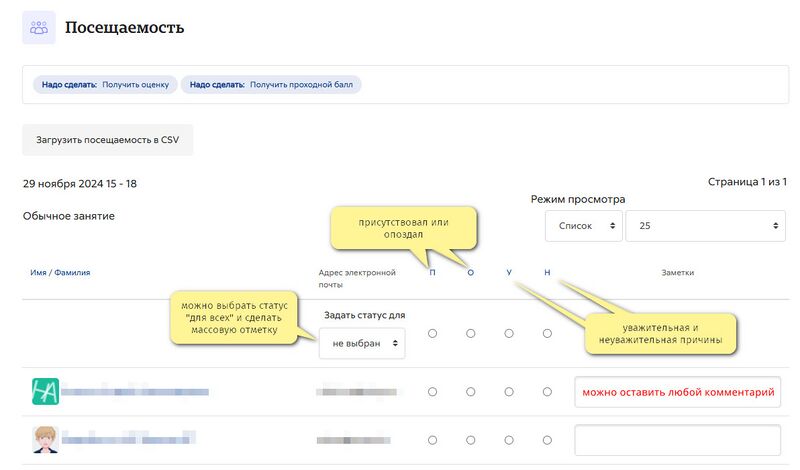
Task: Mark first student as О (late)
Action: [470, 391]
